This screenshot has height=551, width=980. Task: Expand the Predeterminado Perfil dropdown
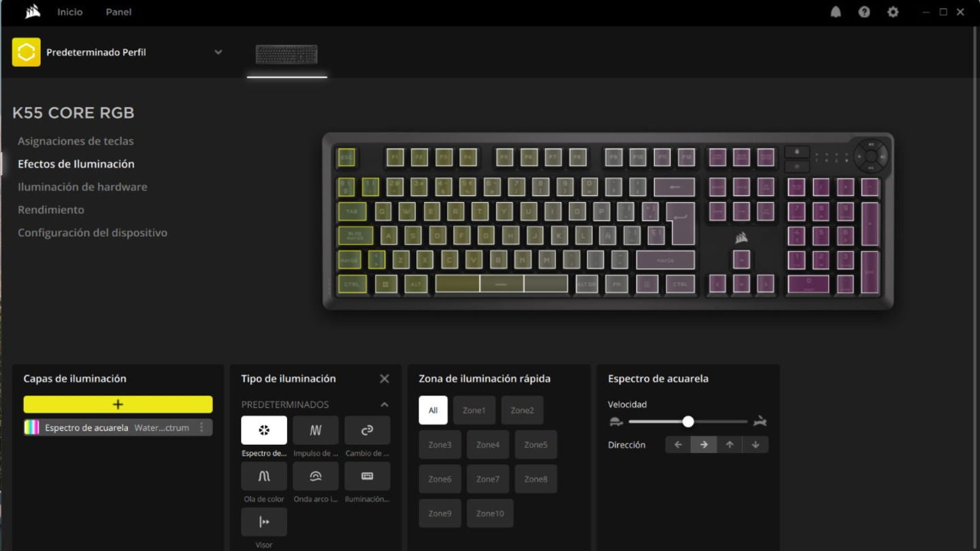[x=218, y=52]
